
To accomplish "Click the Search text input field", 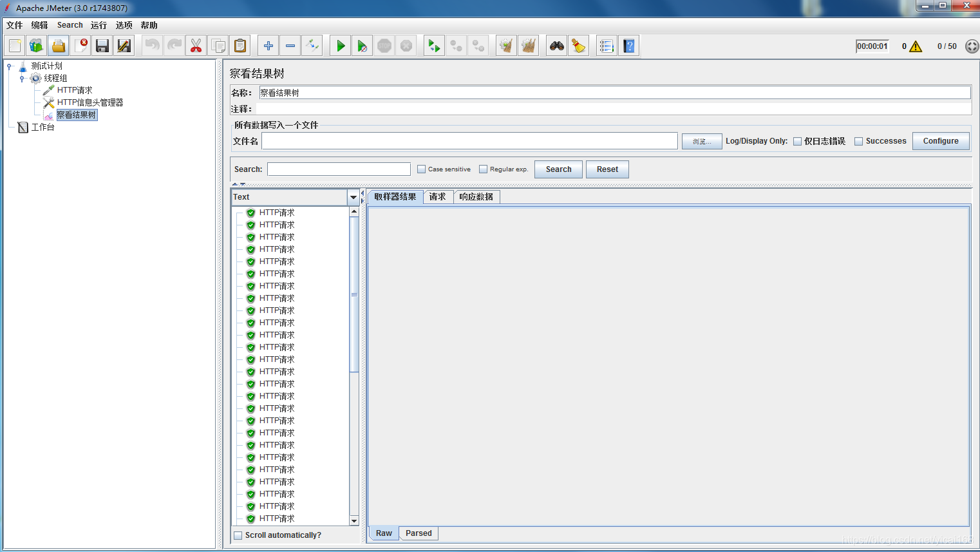I will [x=339, y=169].
